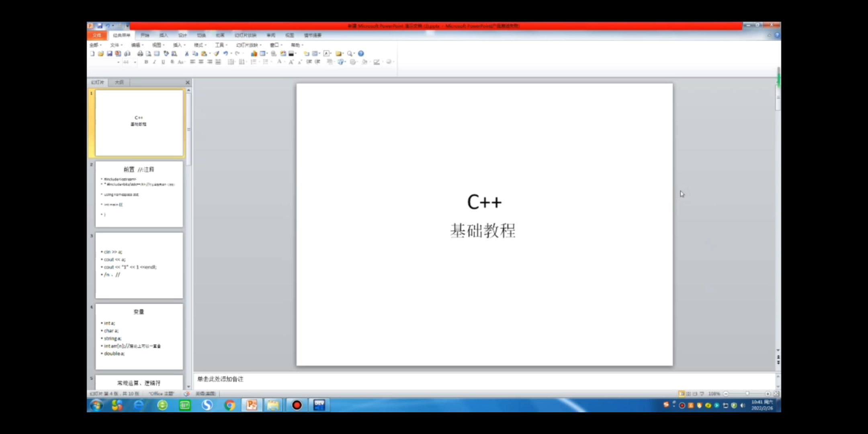Fit slide to current window icon
Viewport: 868px width, 434px height.
tap(776, 394)
